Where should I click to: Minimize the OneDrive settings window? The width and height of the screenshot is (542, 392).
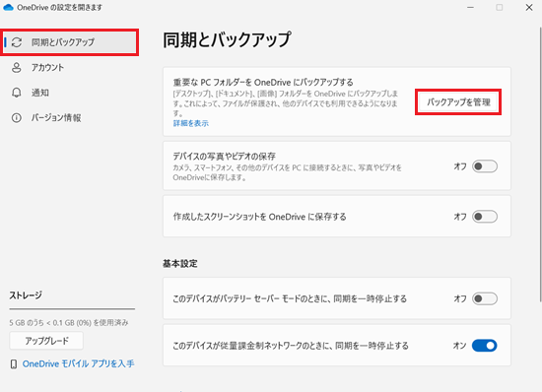point(470,7)
